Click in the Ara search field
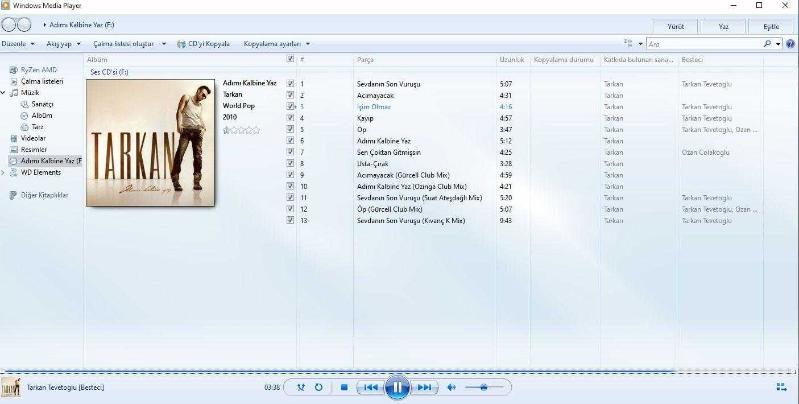Viewport: 799px width, 404px height. 705,44
